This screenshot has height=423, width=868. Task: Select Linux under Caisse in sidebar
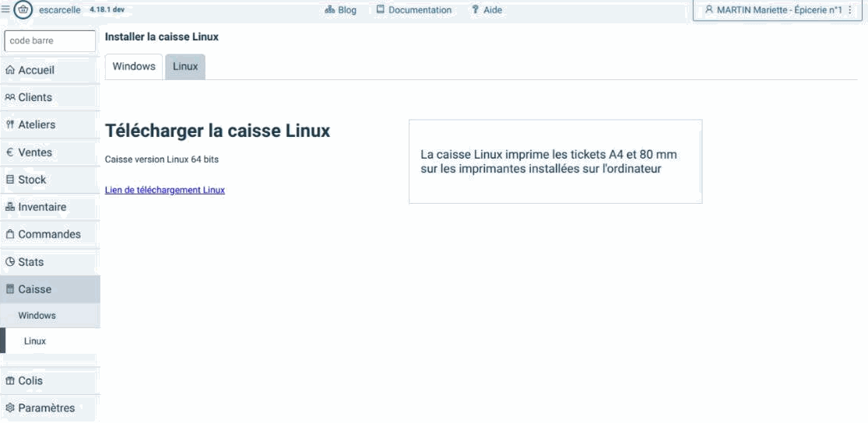click(x=50, y=341)
